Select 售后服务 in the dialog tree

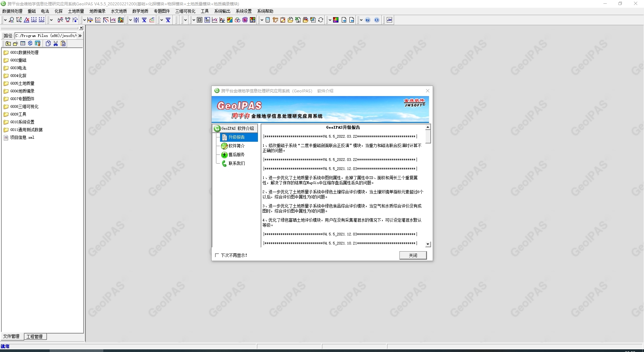pyautogui.click(x=233, y=155)
